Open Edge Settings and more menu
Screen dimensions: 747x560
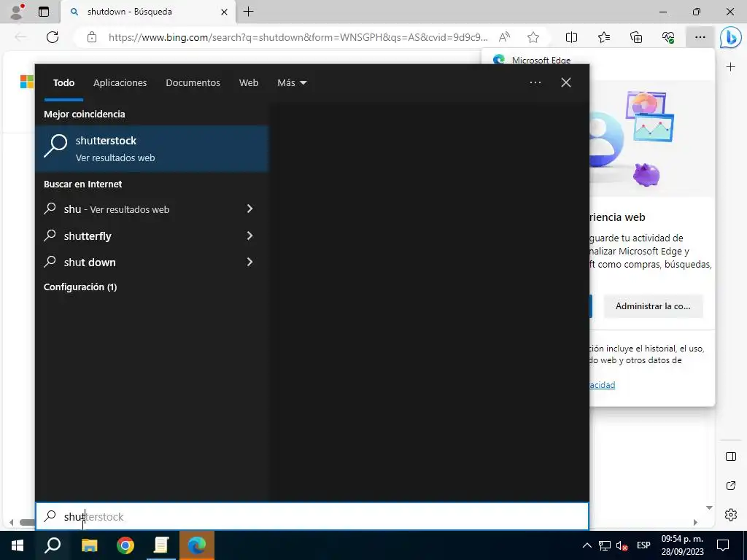pos(700,37)
